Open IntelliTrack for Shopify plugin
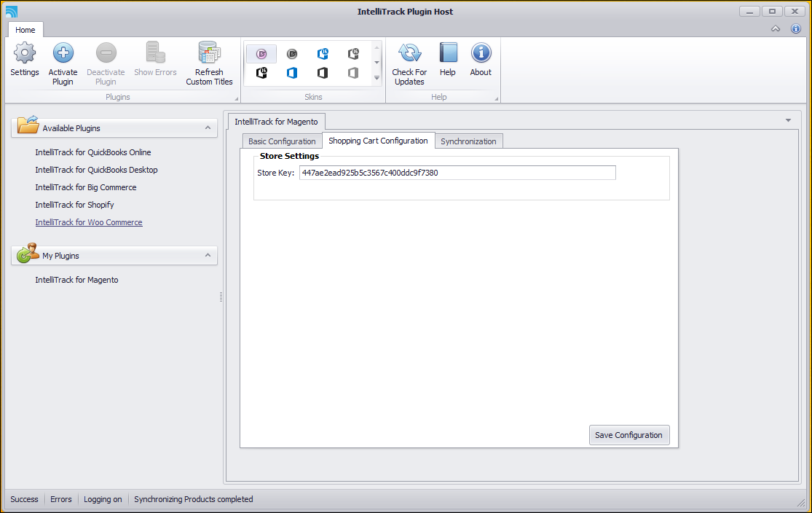 tap(74, 205)
